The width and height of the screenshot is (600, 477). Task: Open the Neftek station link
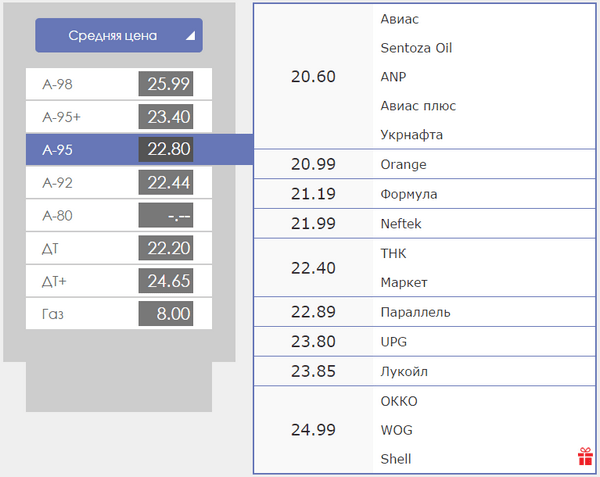(401, 224)
